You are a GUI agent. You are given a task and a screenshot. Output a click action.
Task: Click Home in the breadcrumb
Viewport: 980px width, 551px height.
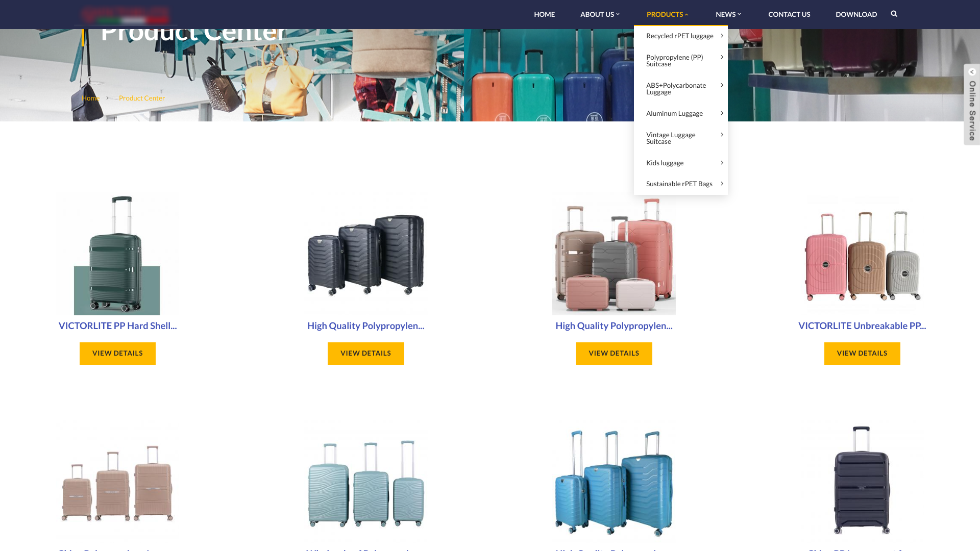[91, 98]
